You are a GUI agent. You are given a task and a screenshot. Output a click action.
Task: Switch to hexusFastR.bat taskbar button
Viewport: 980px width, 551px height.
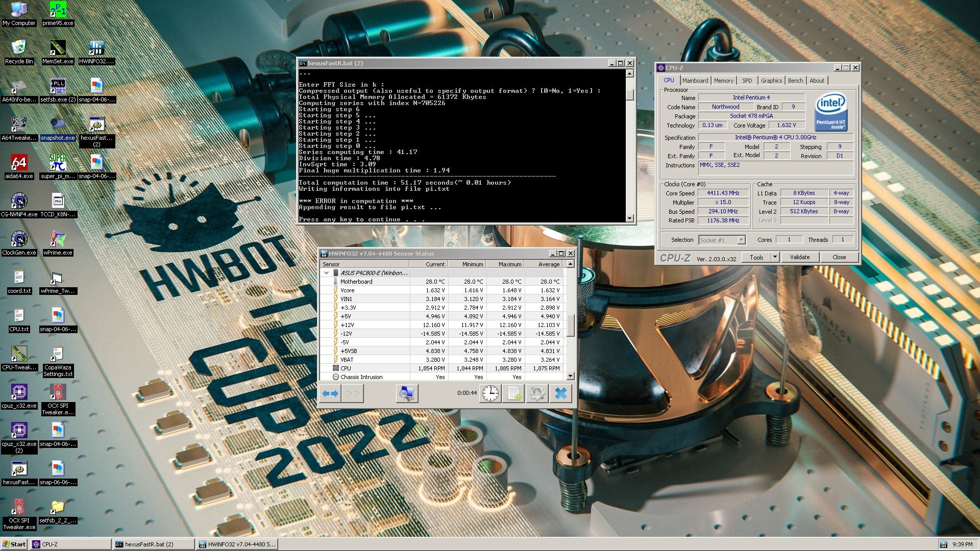153,544
